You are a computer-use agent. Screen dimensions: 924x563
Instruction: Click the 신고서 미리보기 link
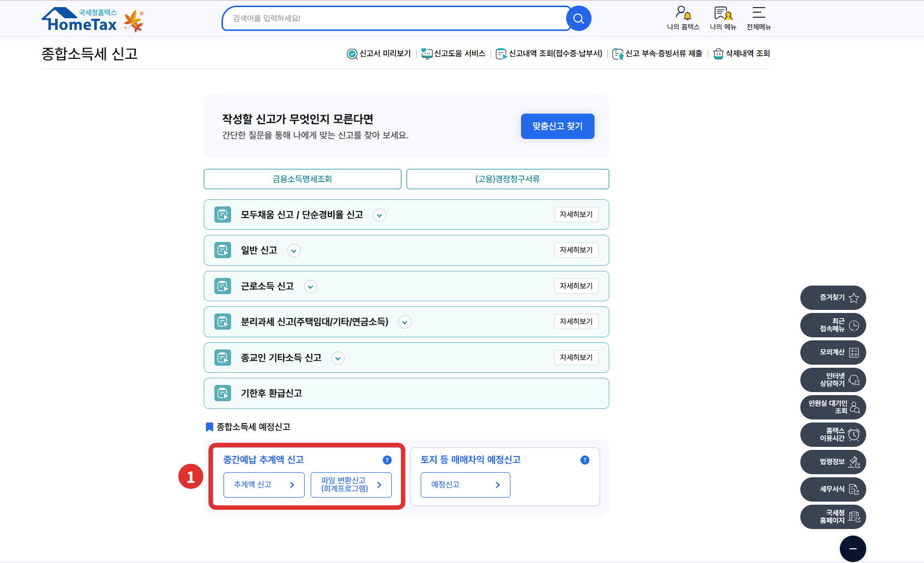[x=379, y=54]
